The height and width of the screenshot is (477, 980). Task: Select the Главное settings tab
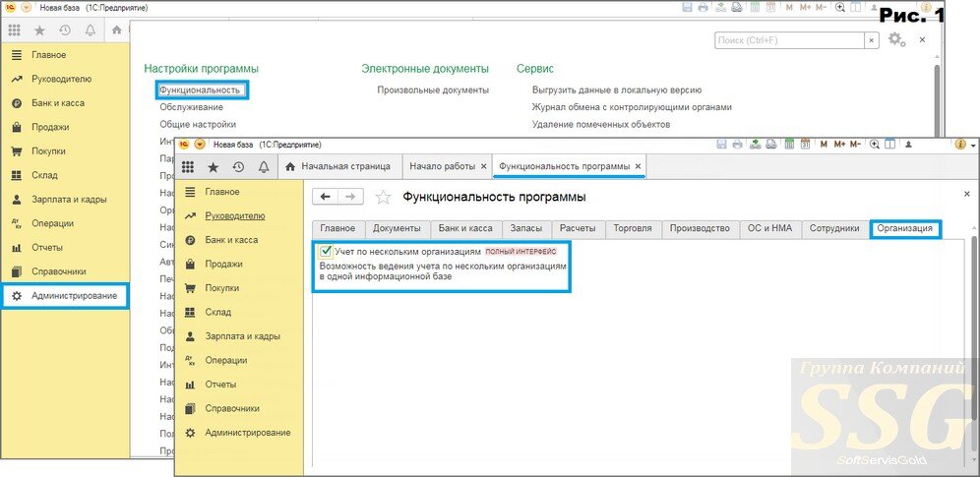click(x=338, y=228)
